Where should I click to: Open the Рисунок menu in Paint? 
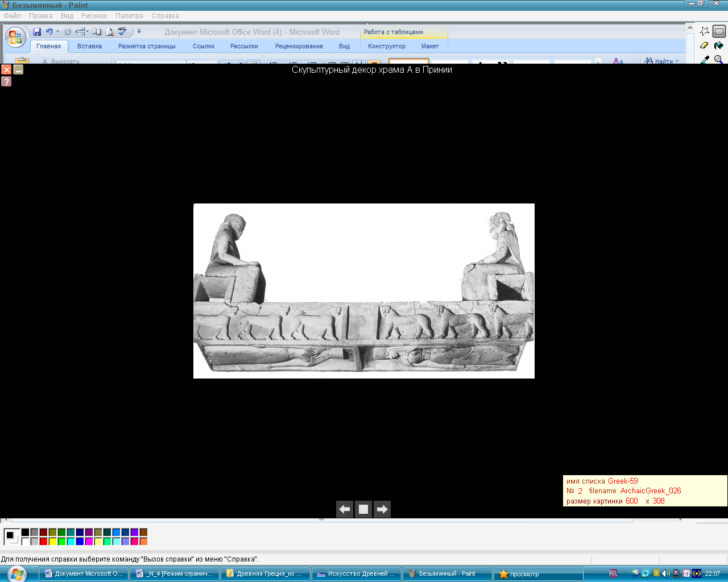point(94,16)
